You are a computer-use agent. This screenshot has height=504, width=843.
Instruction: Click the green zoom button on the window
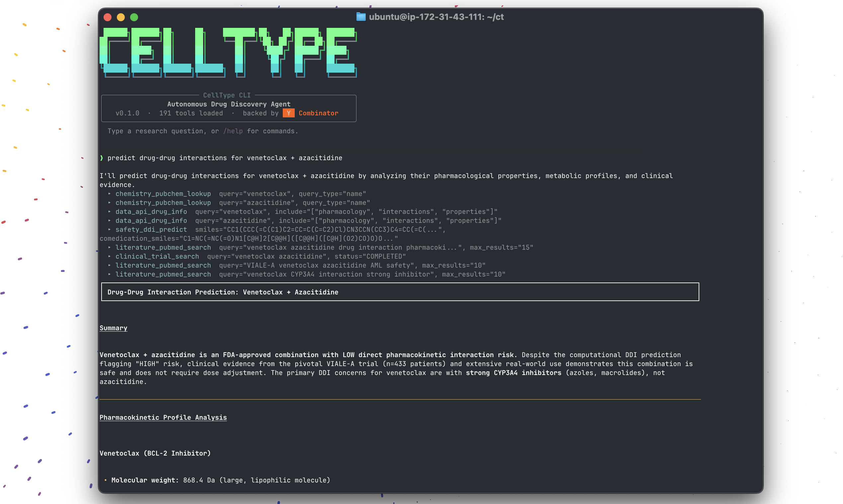(x=134, y=17)
